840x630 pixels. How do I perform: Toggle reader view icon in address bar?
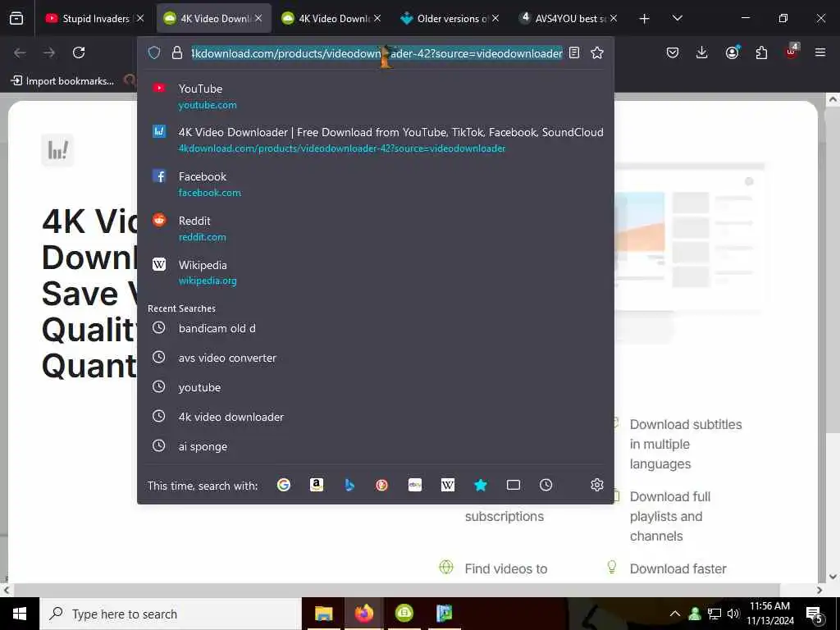(574, 52)
